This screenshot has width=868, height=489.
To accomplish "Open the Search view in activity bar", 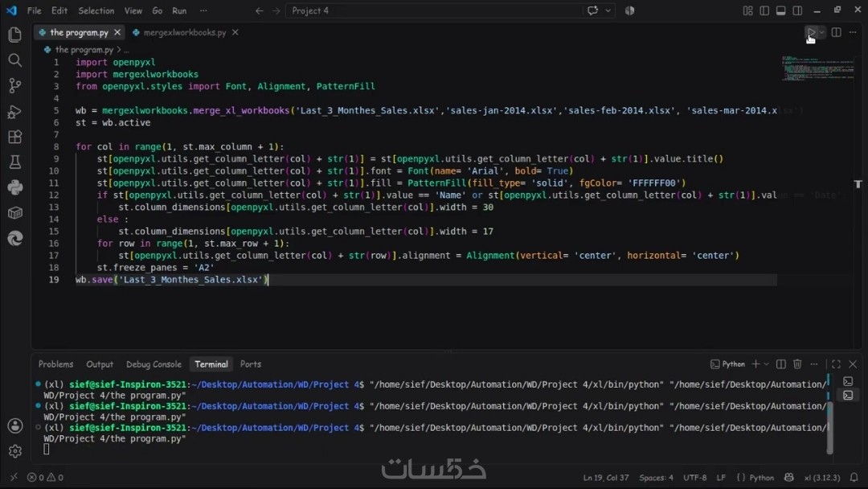I will click(x=15, y=60).
